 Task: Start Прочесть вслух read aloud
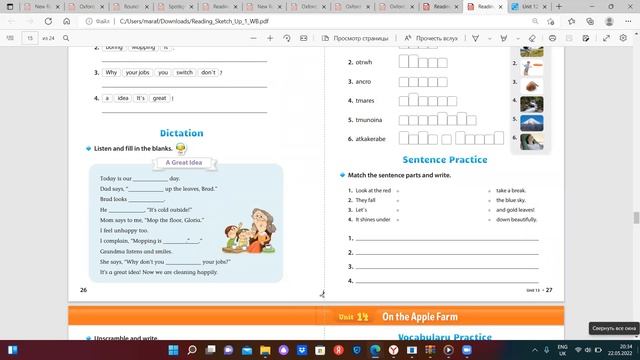click(431, 38)
